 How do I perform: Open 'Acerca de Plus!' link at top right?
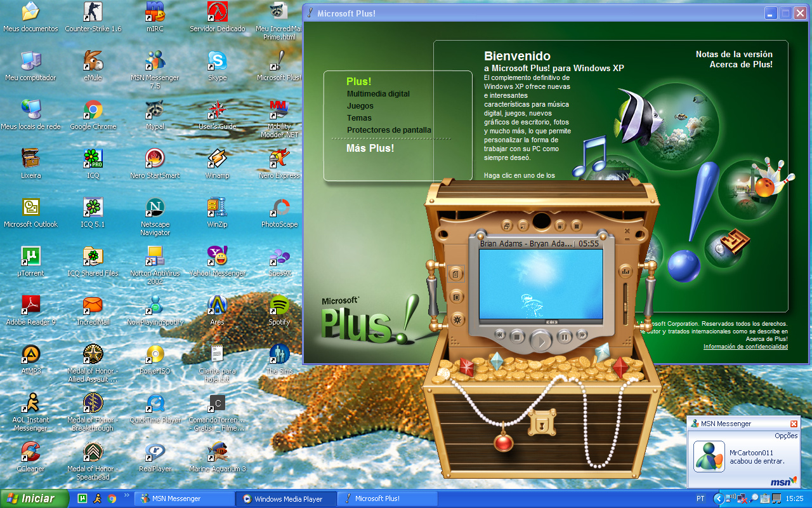point(741,64)
